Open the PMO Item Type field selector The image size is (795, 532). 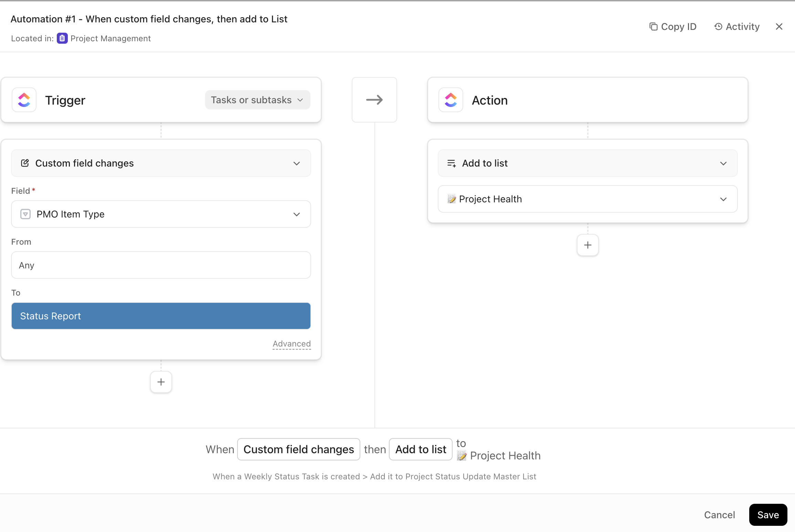pos(297,214)
